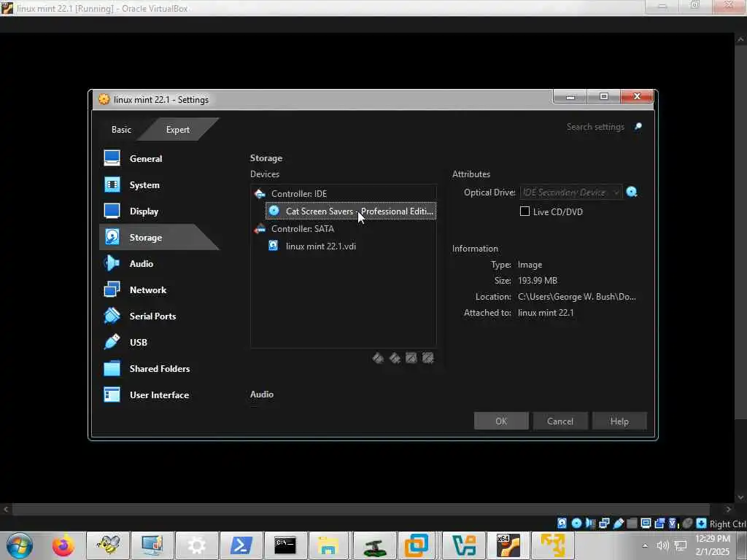This screenshot has width=747, height=560.
Task: Click the OK button
Action: pyautogui.click(x=501, y=421)
